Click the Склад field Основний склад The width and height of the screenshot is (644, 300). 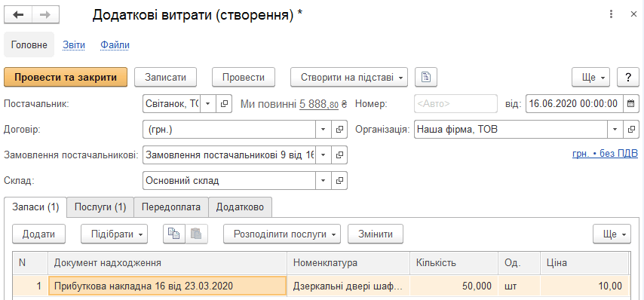point(229,181)
